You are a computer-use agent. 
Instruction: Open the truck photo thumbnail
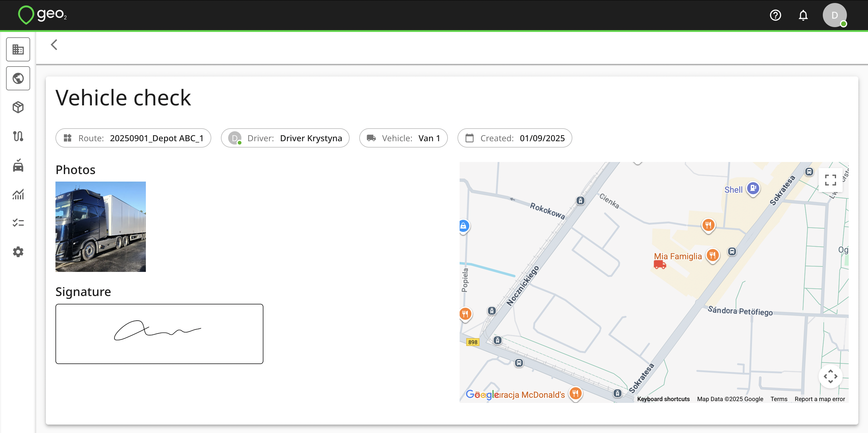[101, 227]
